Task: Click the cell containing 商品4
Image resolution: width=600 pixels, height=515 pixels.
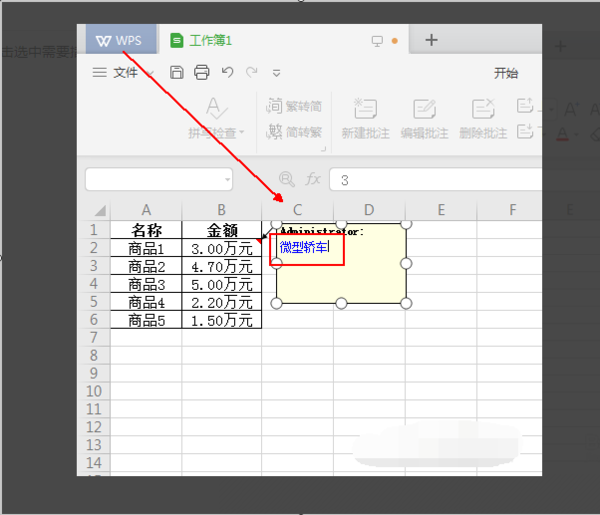Action: (x=146, y=302)
